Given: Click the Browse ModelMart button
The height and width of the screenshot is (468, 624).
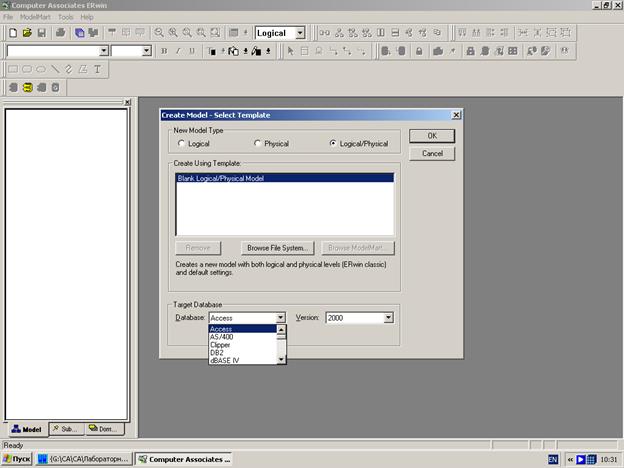Looking at the screenshot, I should click(358, 248).
